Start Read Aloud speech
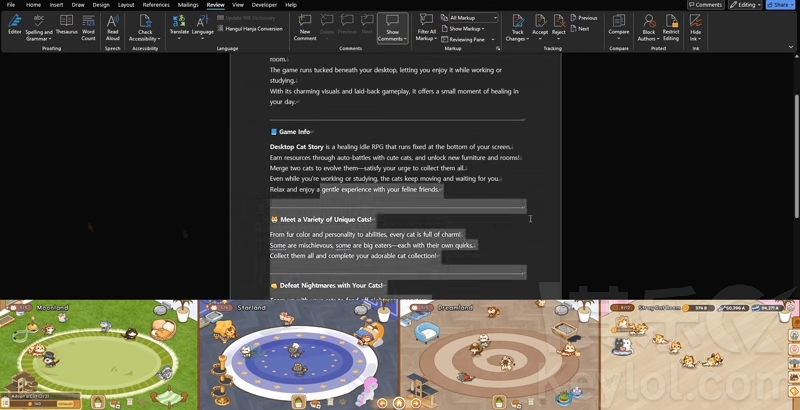The width and height of the screenshot is (800, 410). [x=113, y=24]
